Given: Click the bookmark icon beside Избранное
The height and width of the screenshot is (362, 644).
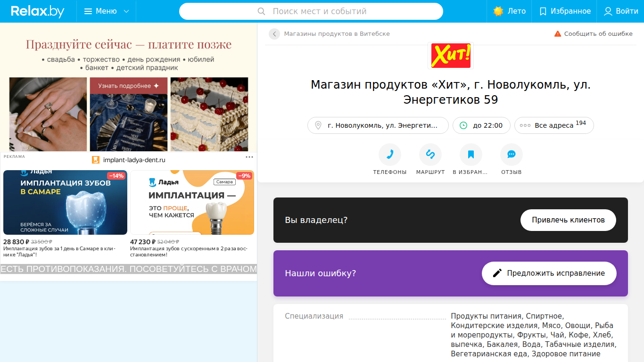Looking at the screenshot, I should click(543, 11).
